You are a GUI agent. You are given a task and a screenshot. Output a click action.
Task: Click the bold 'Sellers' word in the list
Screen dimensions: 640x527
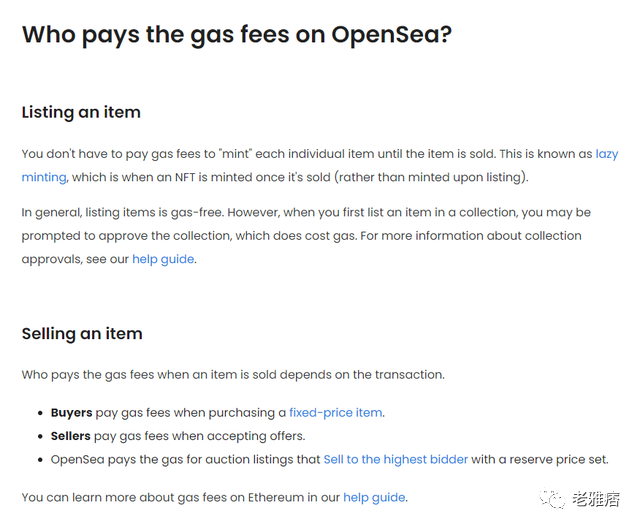[71, 436]
